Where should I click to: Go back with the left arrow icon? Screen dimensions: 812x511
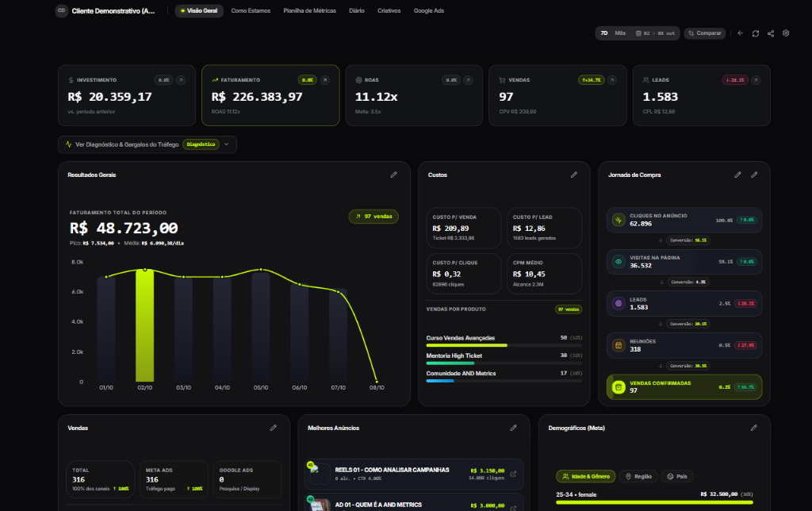tap(741, 33)
